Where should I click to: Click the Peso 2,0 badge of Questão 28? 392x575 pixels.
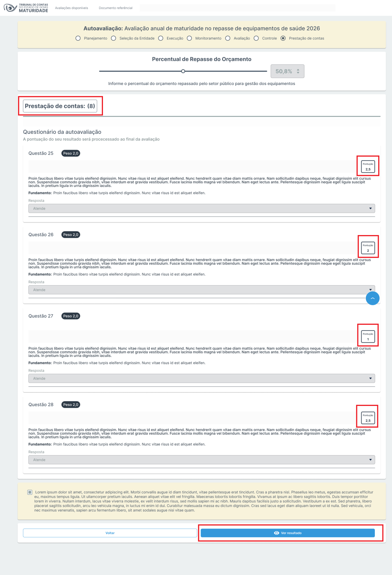click(71, 405)
